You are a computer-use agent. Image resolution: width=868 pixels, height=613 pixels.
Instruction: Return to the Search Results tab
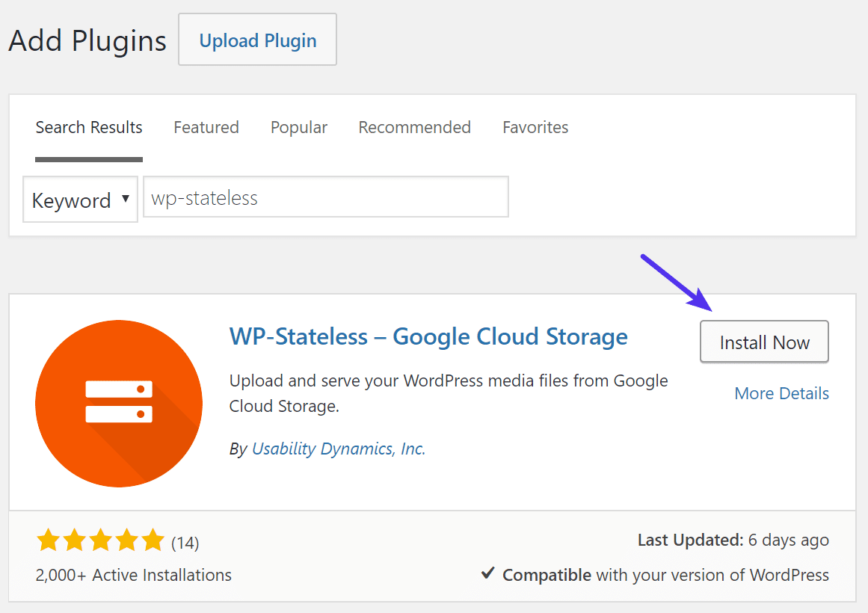pos(88,127)
